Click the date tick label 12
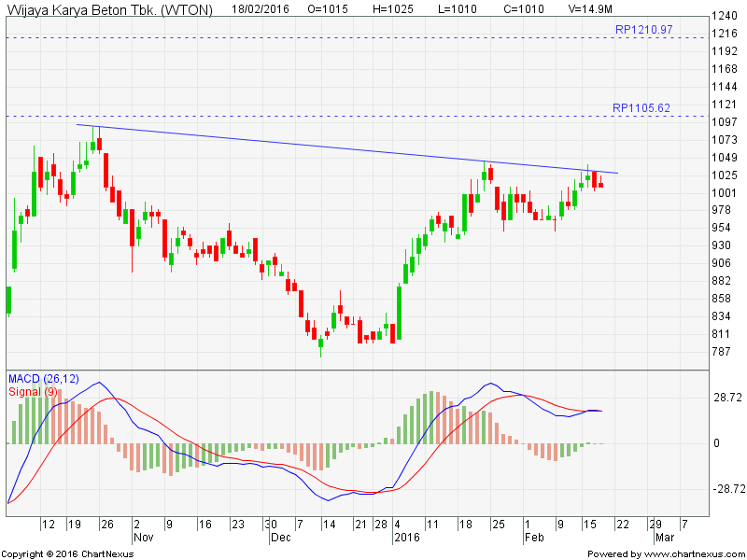Screen dimensions: 747x560 [x=49, y=525]
